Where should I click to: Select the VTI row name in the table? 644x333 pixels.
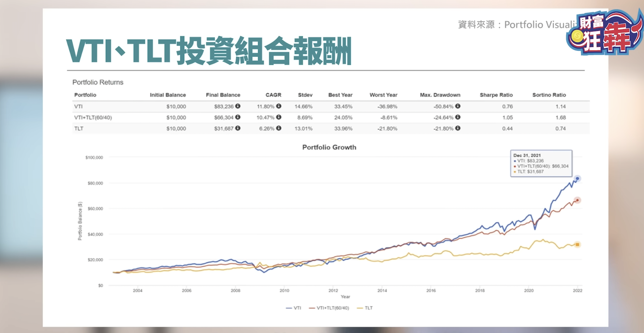(78, 107)
